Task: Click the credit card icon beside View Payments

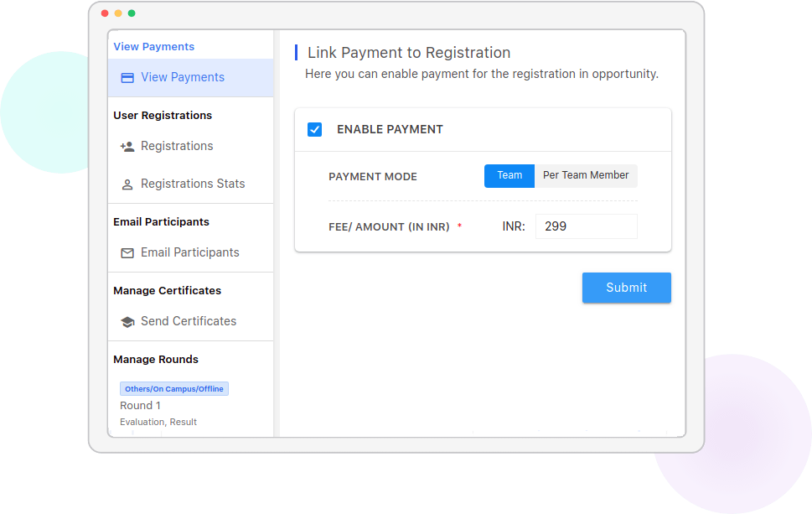Action: coord(127,78)
